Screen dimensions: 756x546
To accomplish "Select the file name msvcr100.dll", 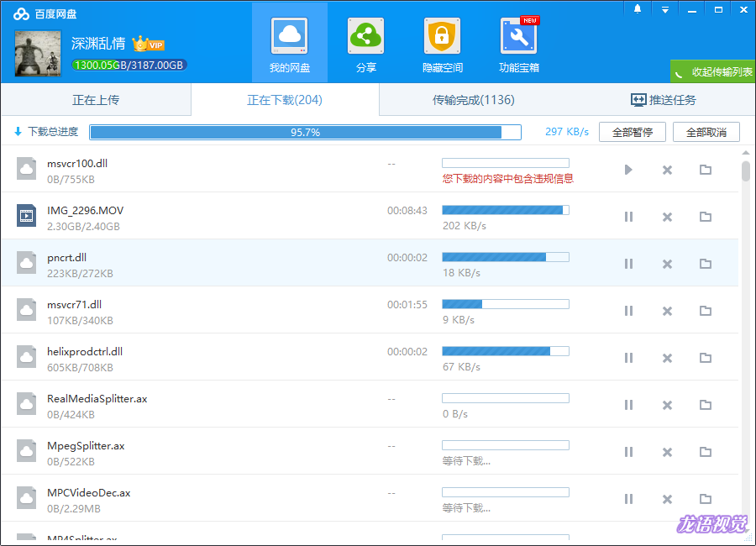I will (x=77, y=164).
